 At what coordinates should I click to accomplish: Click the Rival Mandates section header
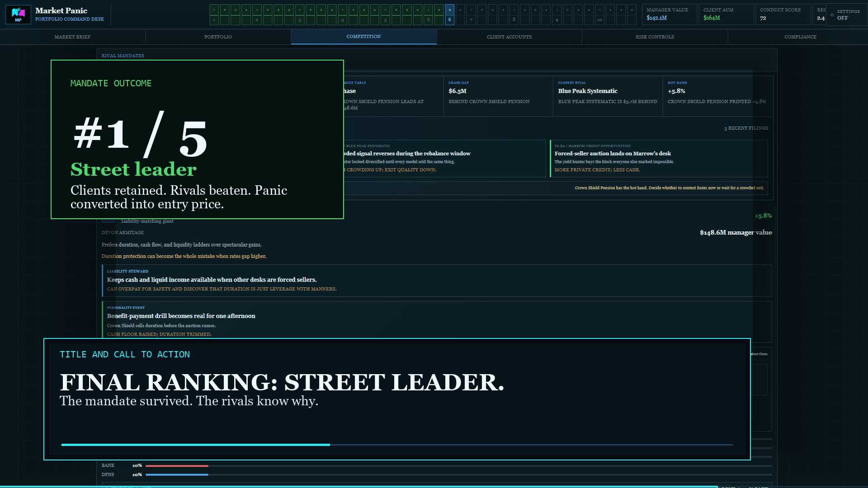point(123,56)
